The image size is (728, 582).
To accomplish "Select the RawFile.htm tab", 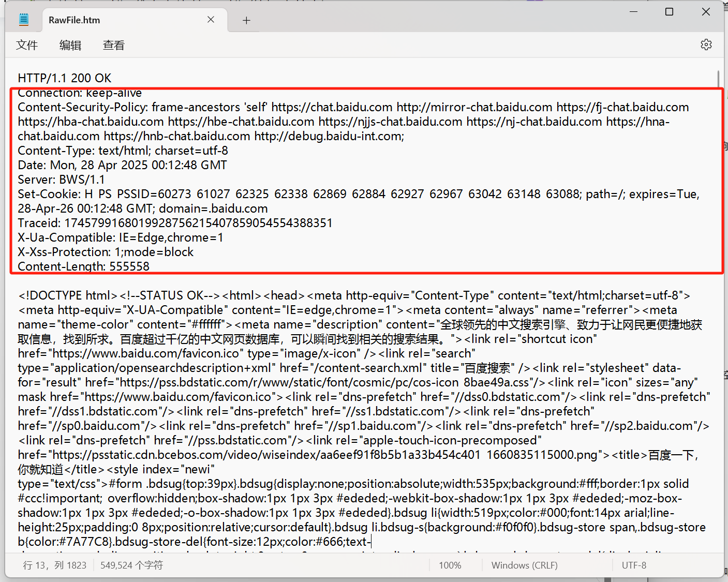I will pos(135,20).
